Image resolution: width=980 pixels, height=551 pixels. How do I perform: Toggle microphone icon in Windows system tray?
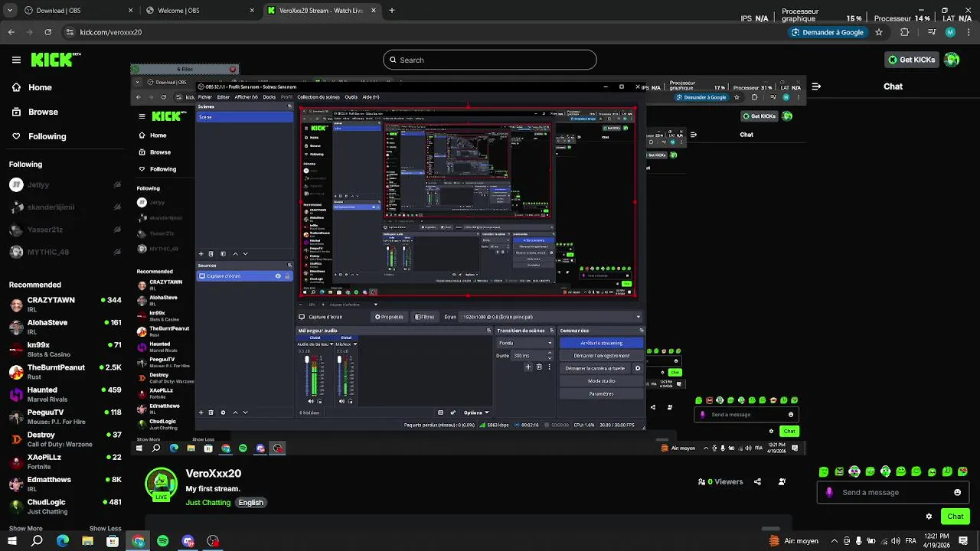[858, 541]
